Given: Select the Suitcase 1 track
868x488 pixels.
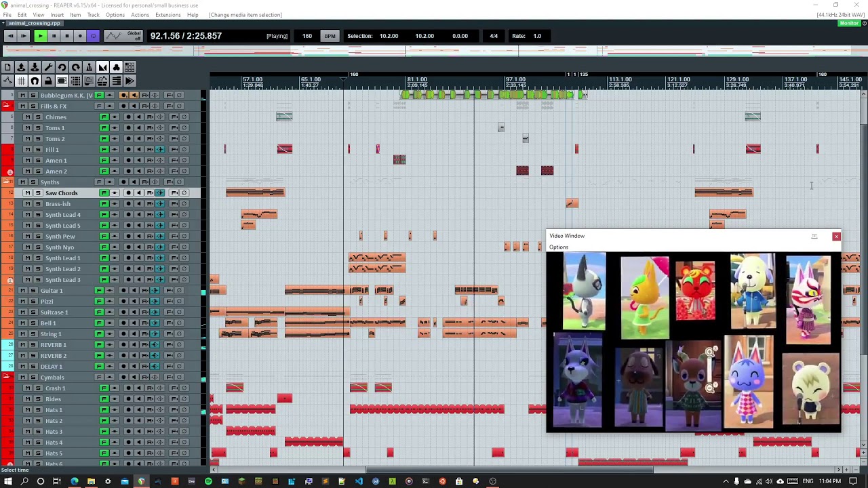Looking at the screenshot, I should coord(54,312).
